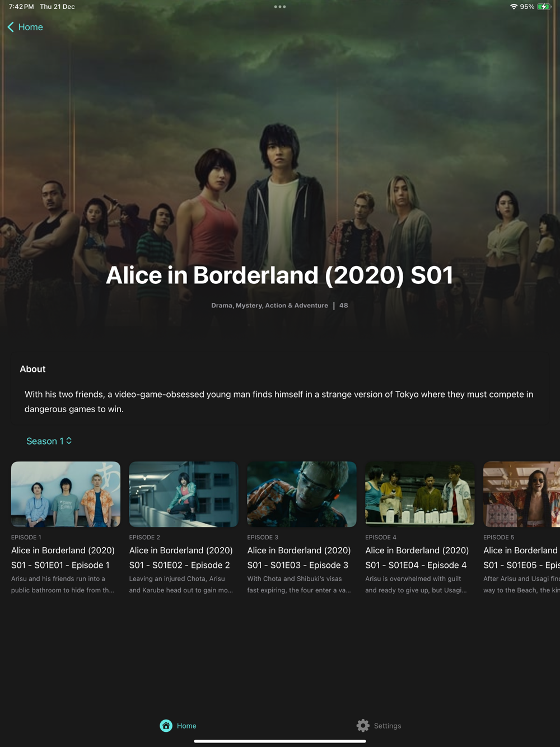Switch to the Settings tab label
Viewport: 560px width, 747px height.
tap(388, 726)
